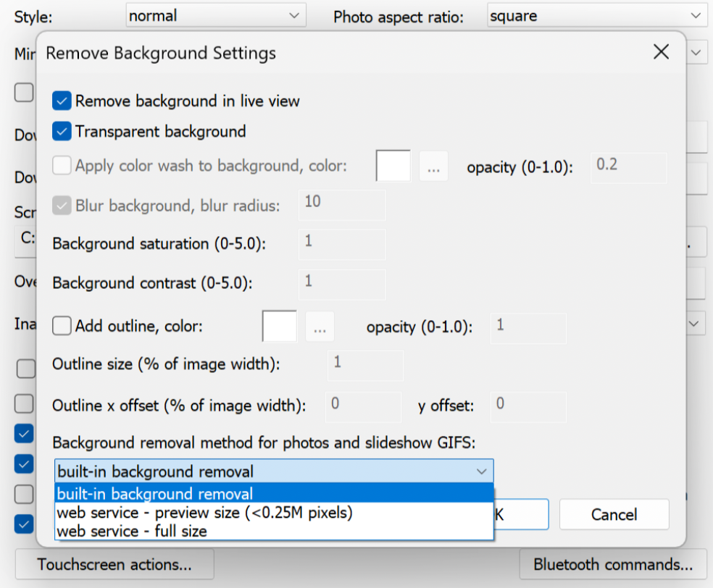Screen dimensions: 713x588
Task: Open color picker ellipsis for outline
Action: [x=320, y=327]
